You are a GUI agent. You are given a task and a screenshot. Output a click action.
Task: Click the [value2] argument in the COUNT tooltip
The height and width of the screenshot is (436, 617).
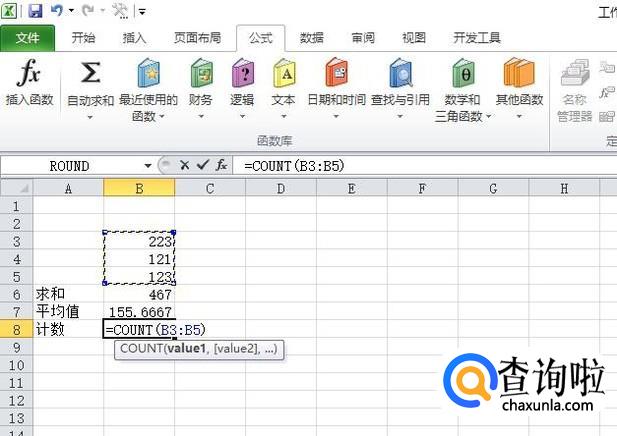pos(236,349)
